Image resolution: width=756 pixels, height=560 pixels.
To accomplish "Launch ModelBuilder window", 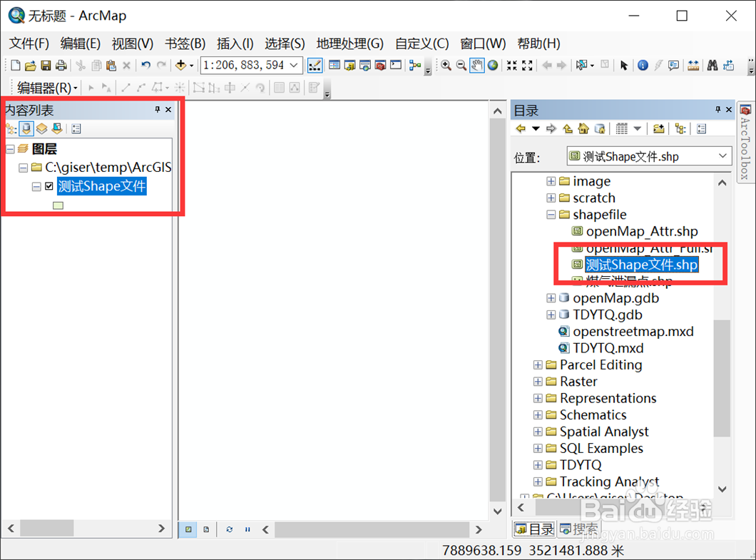I will pos(414,65).
